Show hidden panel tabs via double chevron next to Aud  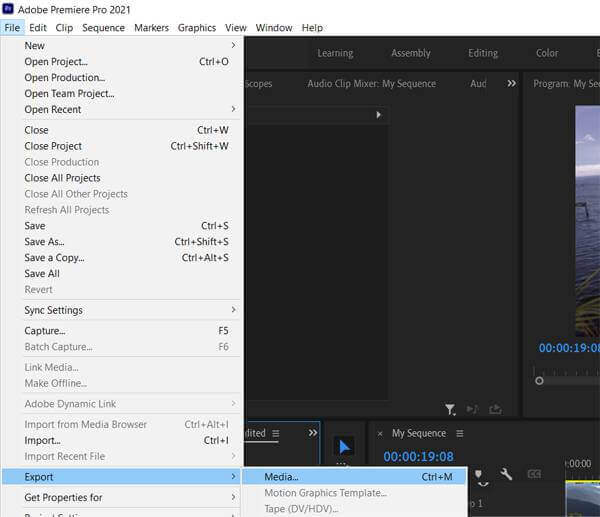[511, 83]
